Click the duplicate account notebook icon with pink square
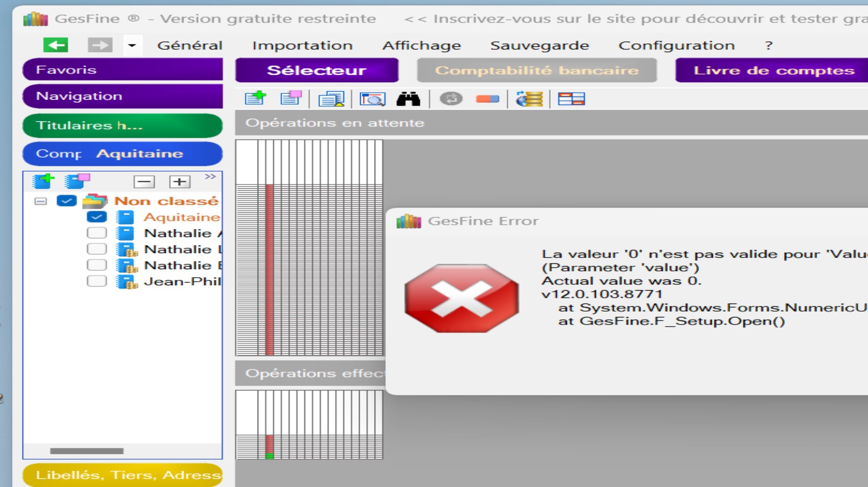Viewport: 868px width, 487px height. [77, 181]
